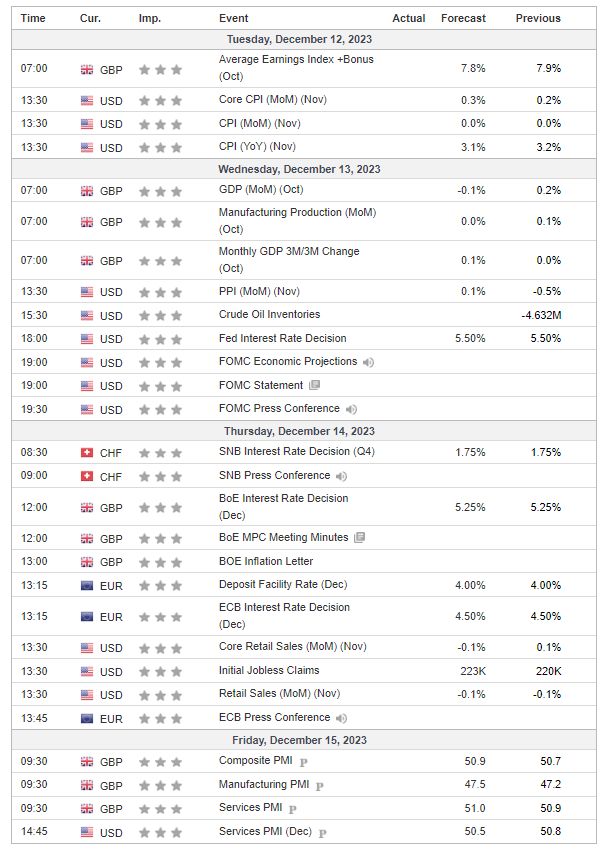The width and height of the screenshot is (604, 853).
Task: Click the Forecast column header
Action: pos(463,18)
